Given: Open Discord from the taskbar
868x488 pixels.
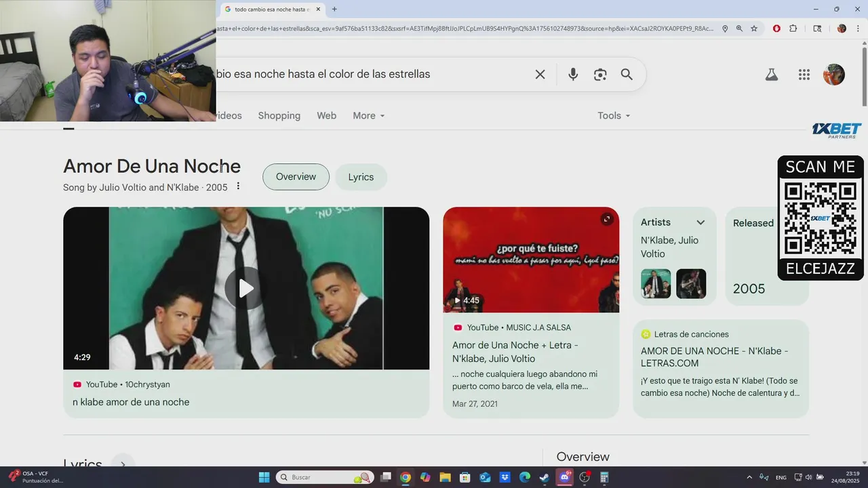Looking at the screenshot, I should tap(564, 477).
